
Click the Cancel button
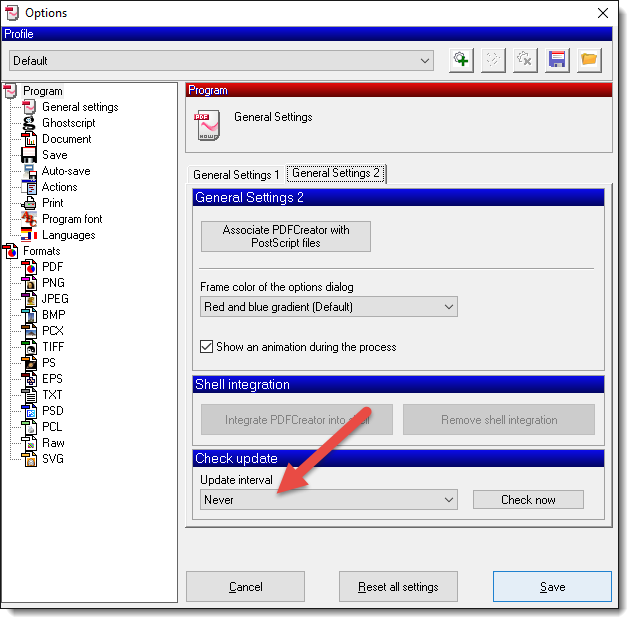(x=245, y=587)
